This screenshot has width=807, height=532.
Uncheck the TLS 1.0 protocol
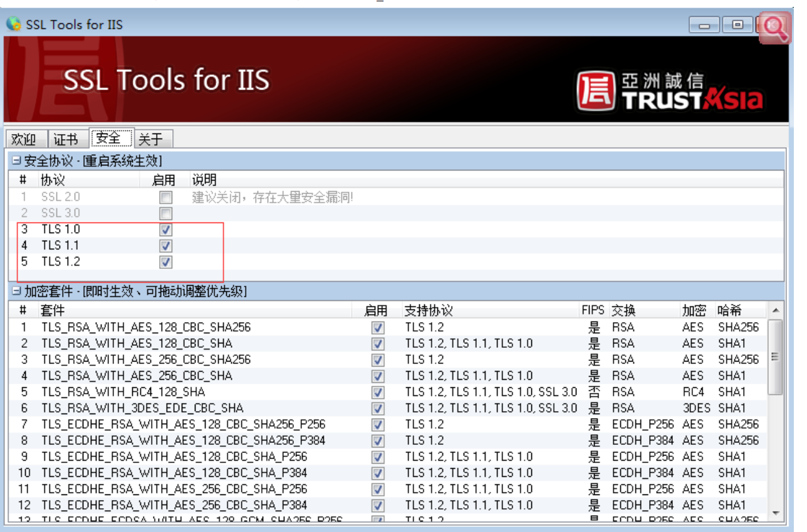point(165,230)
